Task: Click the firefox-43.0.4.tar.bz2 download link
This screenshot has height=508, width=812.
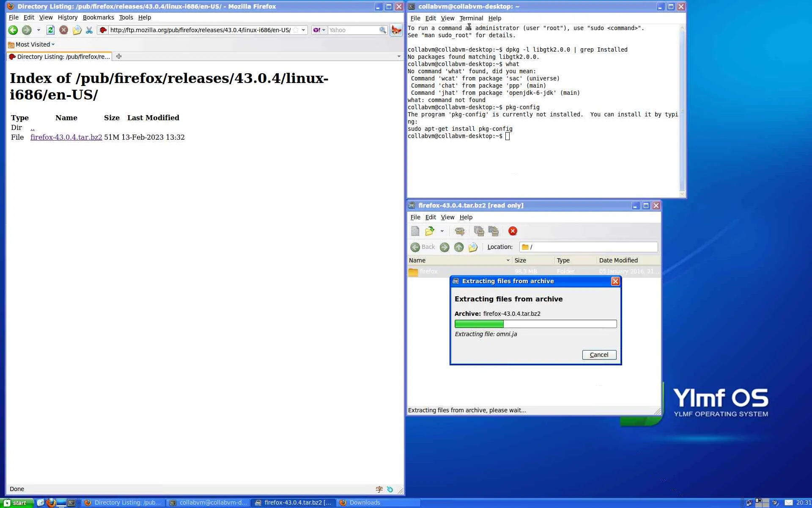Action: (x=66, y=137)
